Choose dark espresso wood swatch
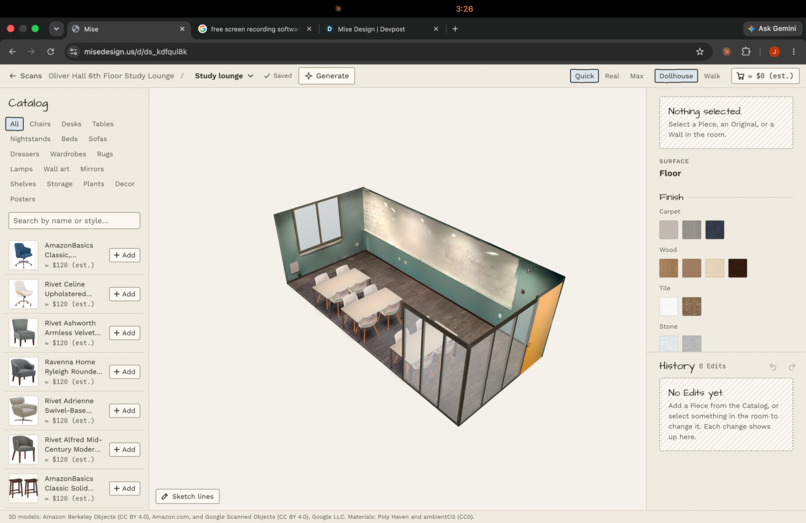806x523 pixels. click(738, 268)
